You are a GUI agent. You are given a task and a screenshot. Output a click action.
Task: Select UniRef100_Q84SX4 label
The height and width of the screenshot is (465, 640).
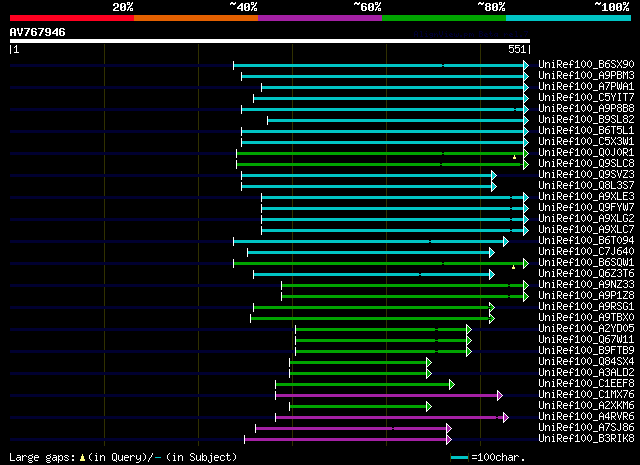tap(586, 362)
